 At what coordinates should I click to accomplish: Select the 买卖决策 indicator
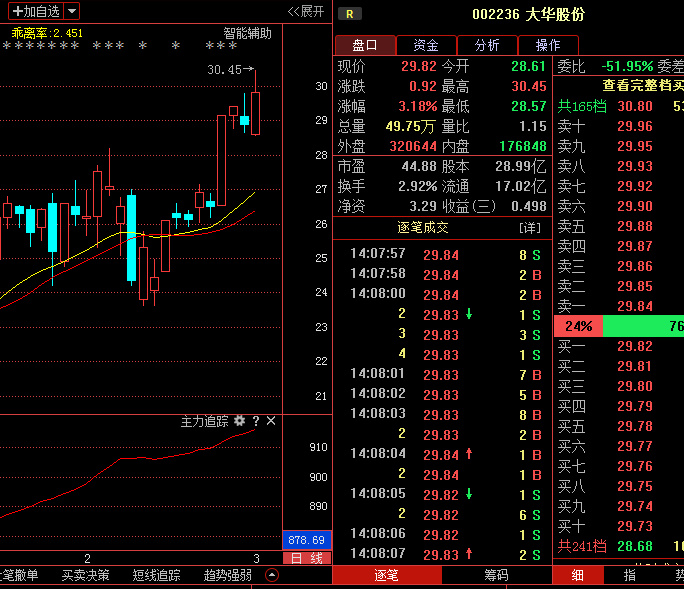pyautogui.click(x=86, y=575)
